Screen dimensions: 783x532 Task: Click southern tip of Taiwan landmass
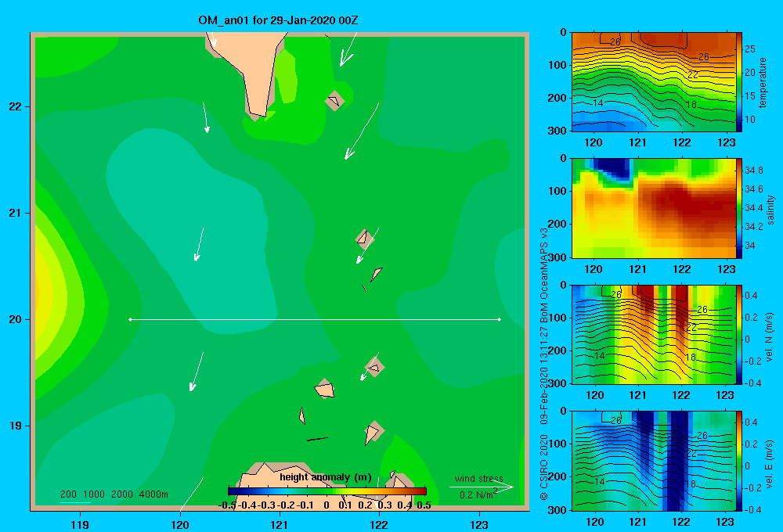260,113
